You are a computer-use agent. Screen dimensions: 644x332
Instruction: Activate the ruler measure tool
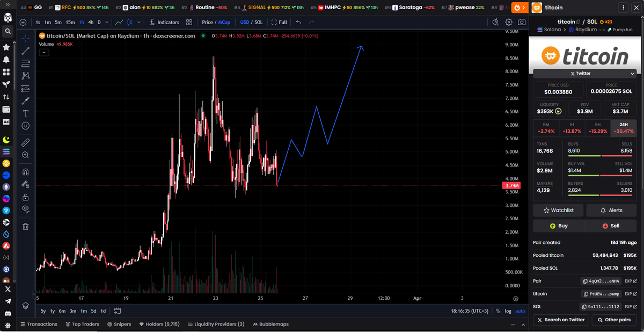coord(25,142)
